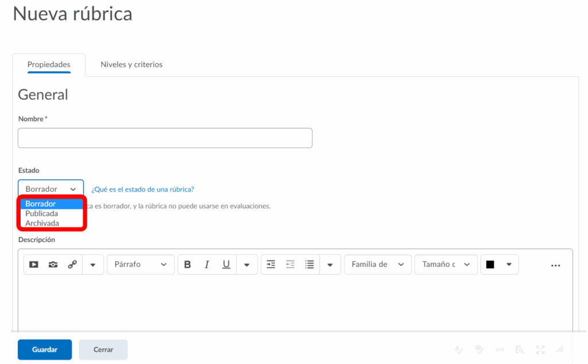Toggle underline formatting
This screenshot has height=364, width=588.
point(226,265)
